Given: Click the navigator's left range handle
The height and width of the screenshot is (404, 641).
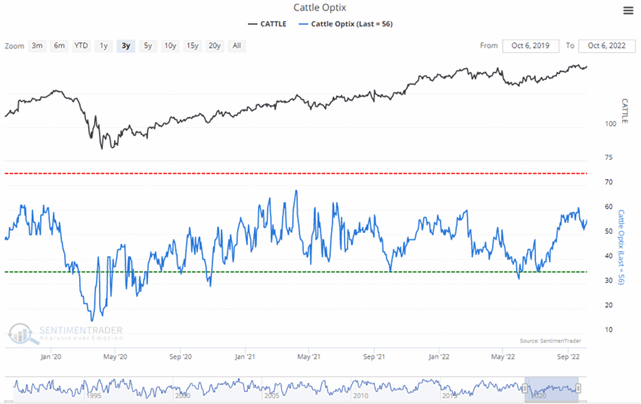Looking at the screenshot, I should [525, 387].
